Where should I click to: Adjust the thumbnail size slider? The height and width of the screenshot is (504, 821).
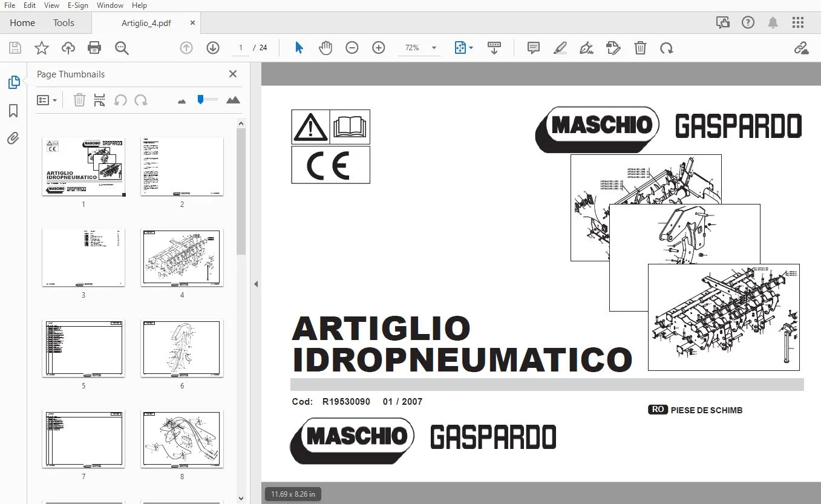(x=207, y=100)
